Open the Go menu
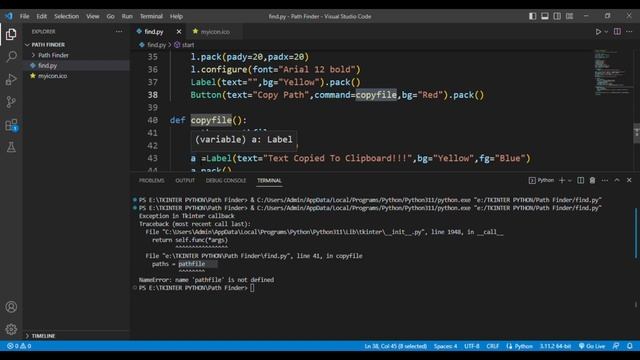The image size is (640, 360). click(x=111, y=16)
